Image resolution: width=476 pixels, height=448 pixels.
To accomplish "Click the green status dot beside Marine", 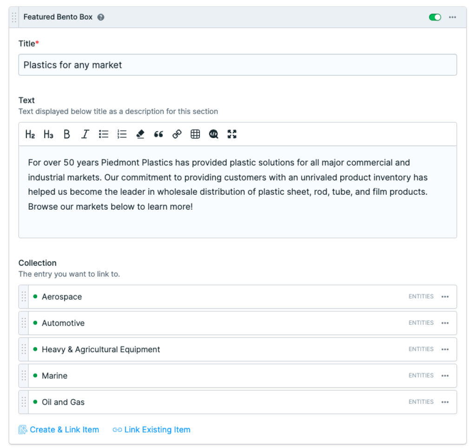I will (x=35, y=376).
